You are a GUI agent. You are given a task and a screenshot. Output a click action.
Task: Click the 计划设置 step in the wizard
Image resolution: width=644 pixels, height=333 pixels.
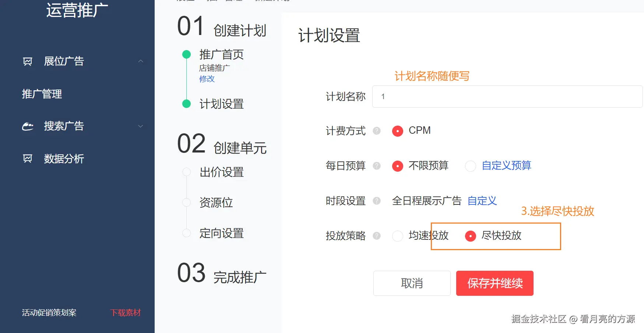[222, 104]
